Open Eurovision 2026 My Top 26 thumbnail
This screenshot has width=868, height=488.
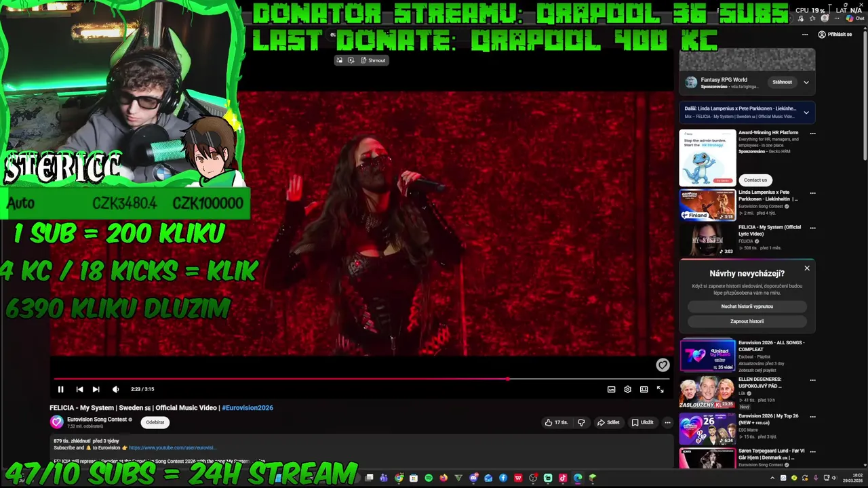tap(707, 428)
